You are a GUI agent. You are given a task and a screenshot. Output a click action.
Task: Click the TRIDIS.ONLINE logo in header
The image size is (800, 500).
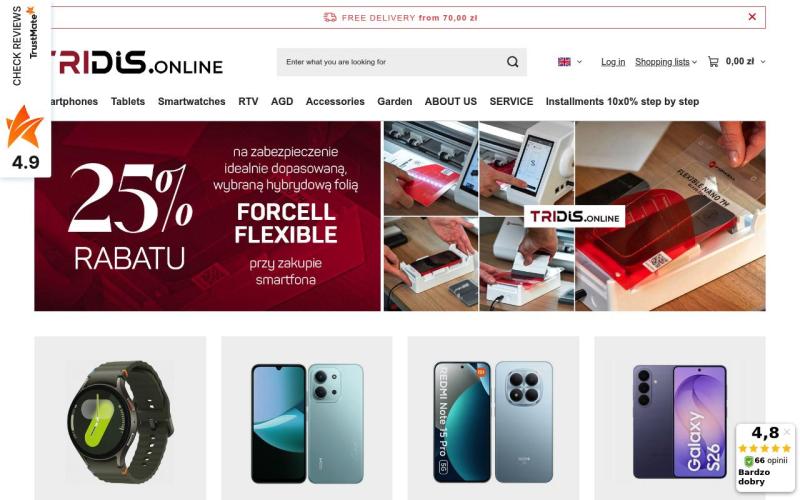point(136,62)
